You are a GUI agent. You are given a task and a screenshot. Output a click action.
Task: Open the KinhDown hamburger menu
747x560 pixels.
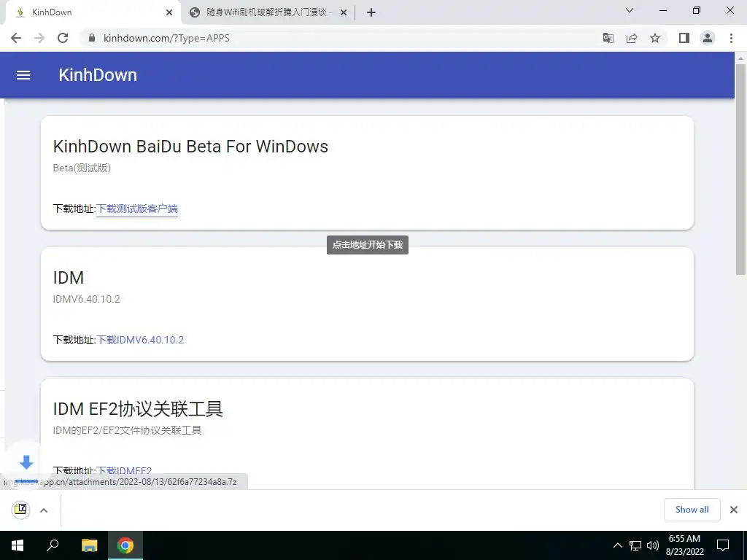23,75
